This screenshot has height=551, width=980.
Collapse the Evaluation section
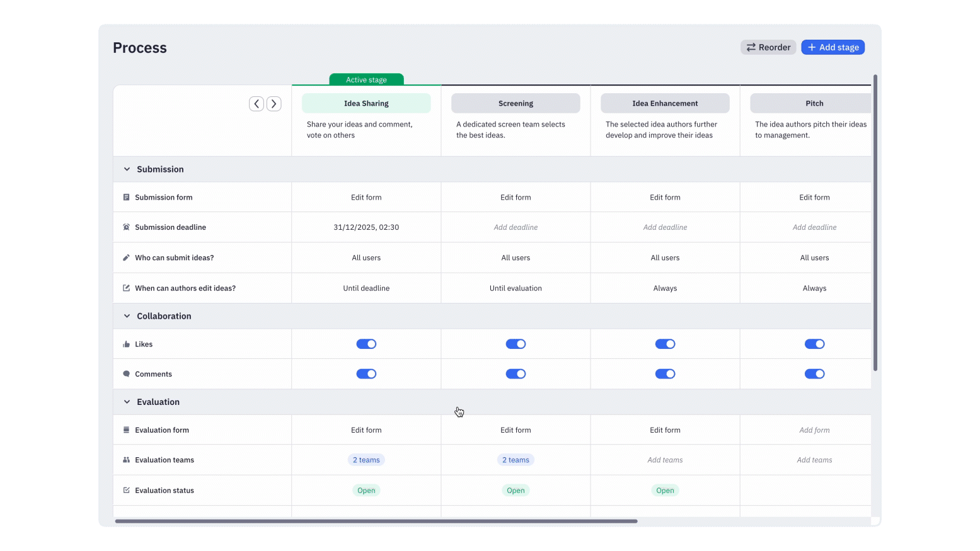127,402
